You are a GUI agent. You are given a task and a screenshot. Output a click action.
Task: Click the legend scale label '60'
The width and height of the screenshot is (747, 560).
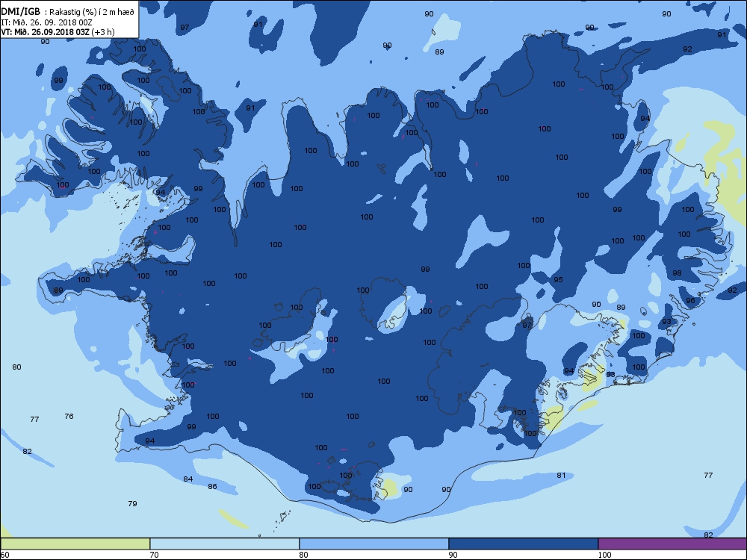click(x=4, y=555)
